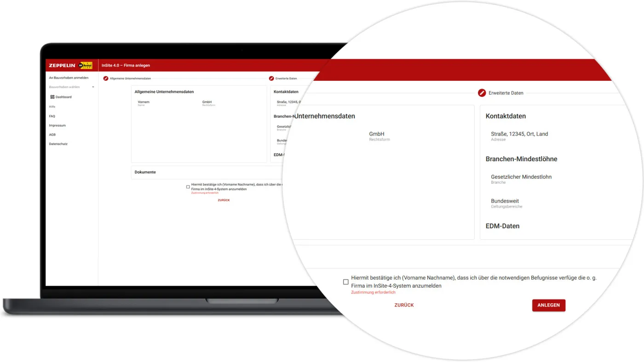
Task: Go to AGB in the sidebar
Action: tap(52, 135)
